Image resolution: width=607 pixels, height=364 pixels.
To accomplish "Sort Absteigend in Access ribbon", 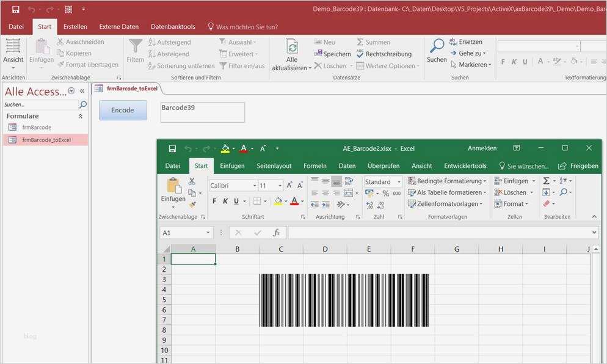I will pos(169,54).
